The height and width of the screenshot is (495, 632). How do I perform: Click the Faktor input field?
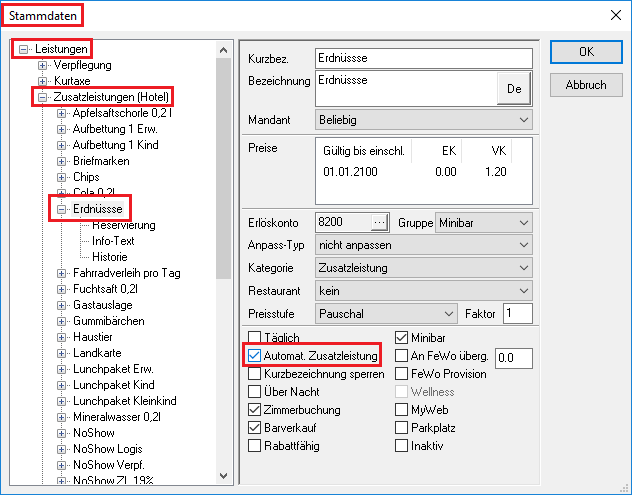coord(518,314)
